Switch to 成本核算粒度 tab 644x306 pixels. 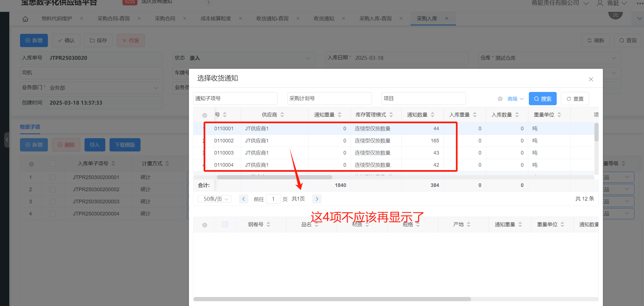pos(216,18)
